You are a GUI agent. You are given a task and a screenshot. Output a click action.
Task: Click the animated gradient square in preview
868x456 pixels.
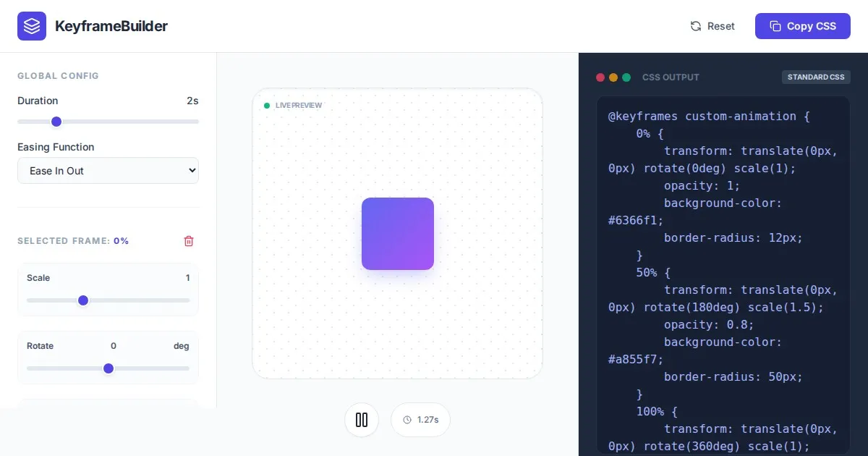coord(398,234)
